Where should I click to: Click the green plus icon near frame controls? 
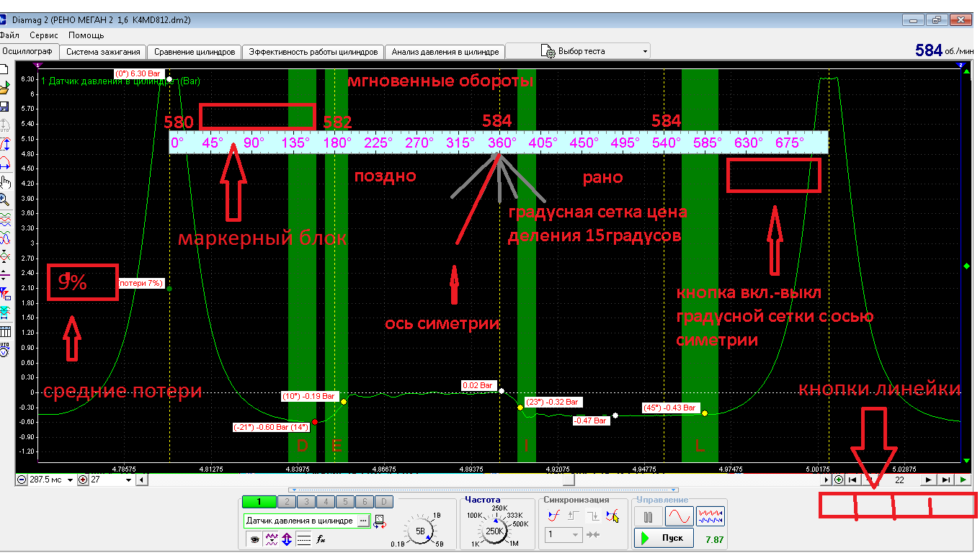coord(839,480)
